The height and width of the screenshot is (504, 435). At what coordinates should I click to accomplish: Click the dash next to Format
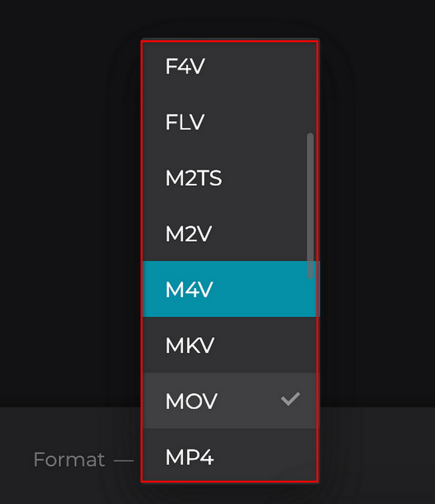click(124, 461)
